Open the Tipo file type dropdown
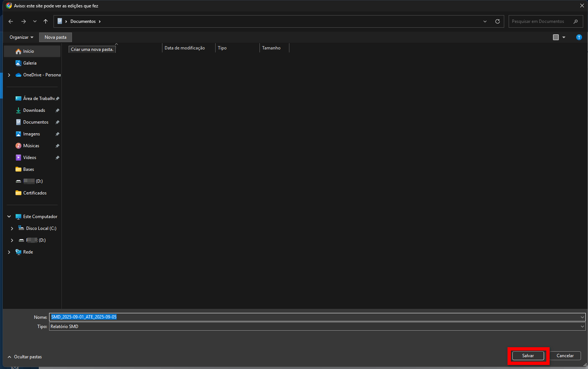Viewport: 588px width, 369px height. pyautogui.click(x=582, y=327)
